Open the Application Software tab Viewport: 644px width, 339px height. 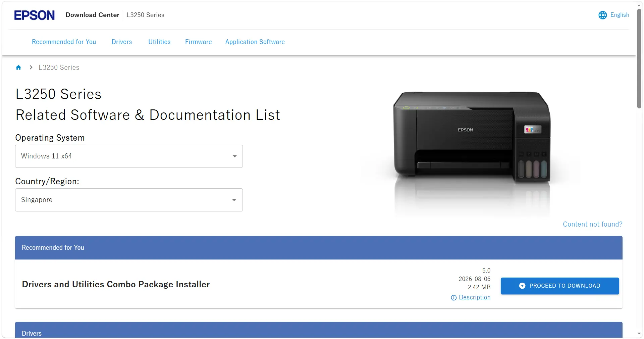[x=255, y=42]
